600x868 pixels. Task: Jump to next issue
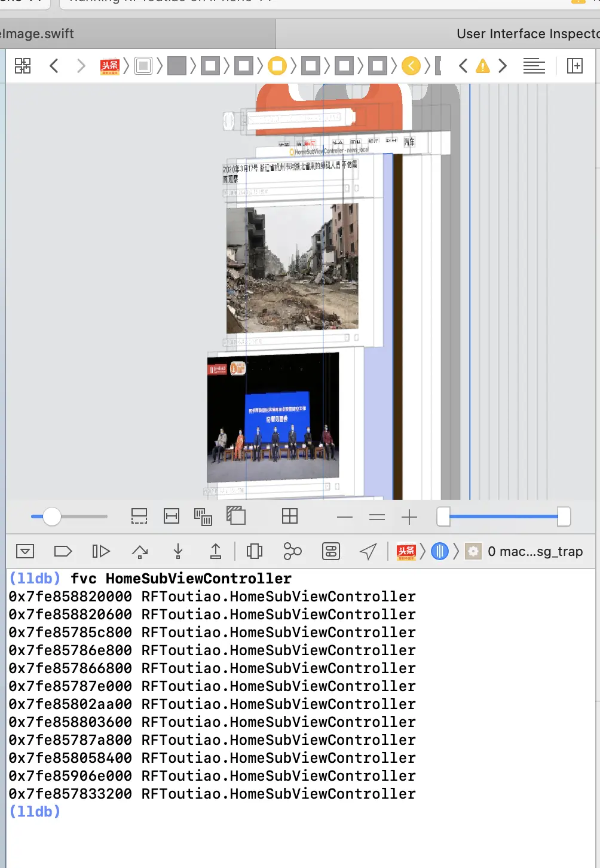point(503,66)
